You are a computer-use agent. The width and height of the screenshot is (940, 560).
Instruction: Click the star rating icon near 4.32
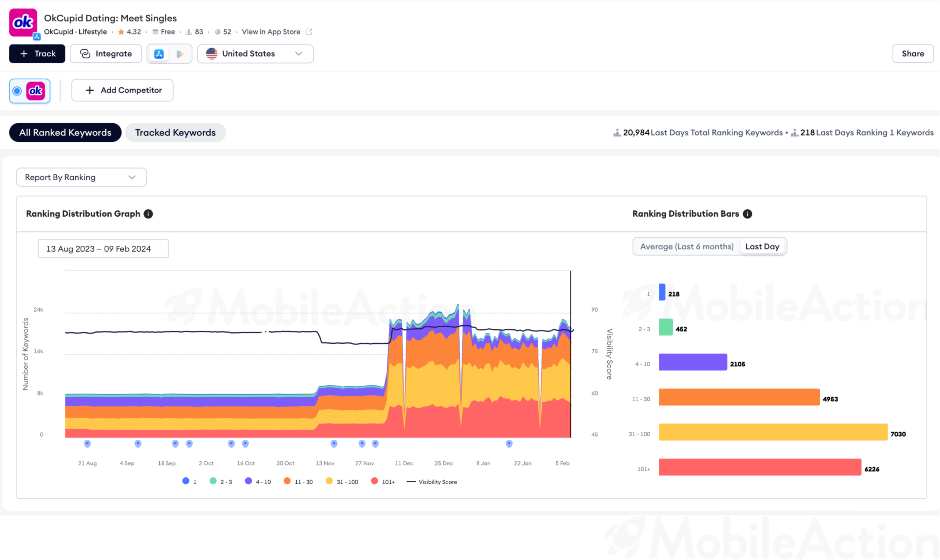point(121,32)
